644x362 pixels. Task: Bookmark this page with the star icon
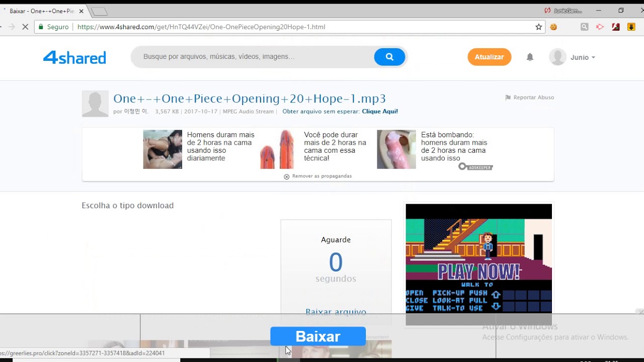538,27
